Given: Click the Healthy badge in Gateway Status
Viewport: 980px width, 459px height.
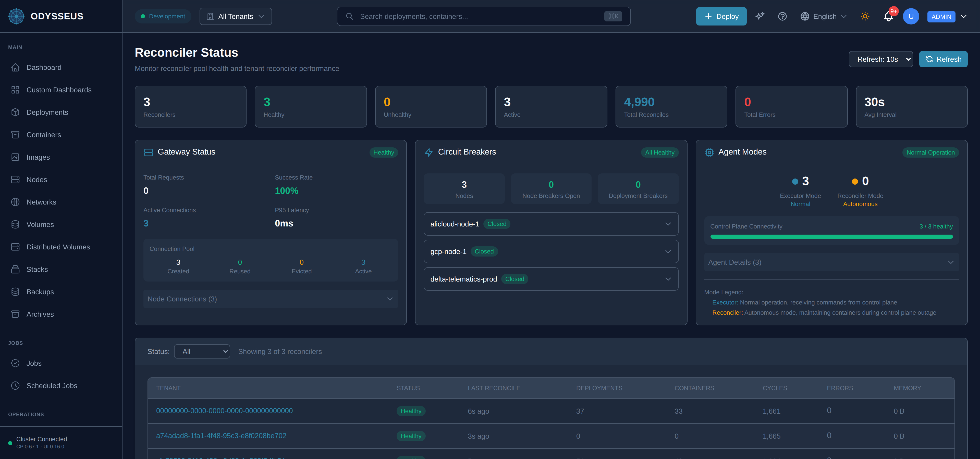Looking at the screenshot, I should (x=384, y=152).
